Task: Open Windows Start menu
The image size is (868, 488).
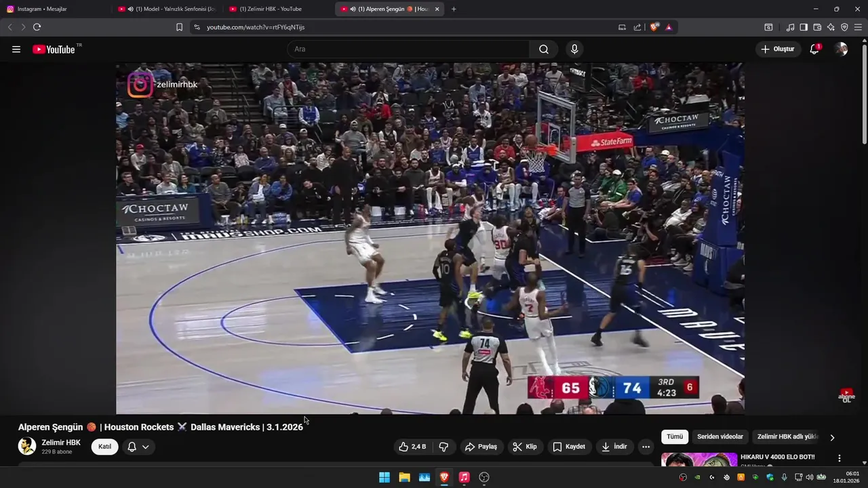Action: click(384, 477)
